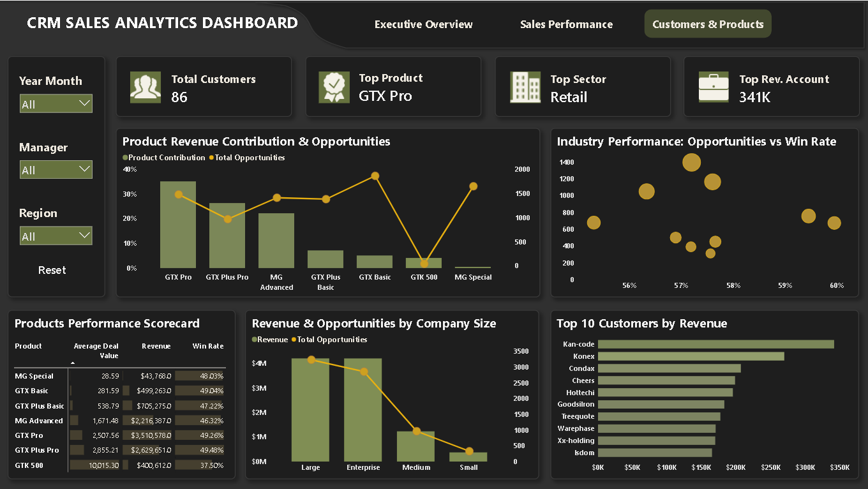Click the Cheers customer revenue bar
Screen dimensions: 868x489
(666, 380)
